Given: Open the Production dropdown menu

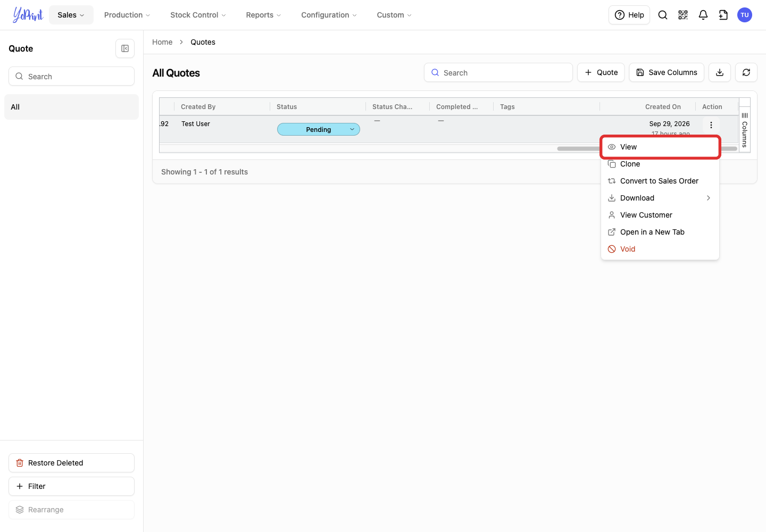Looking at the screenshot, I should click(127, 15).
